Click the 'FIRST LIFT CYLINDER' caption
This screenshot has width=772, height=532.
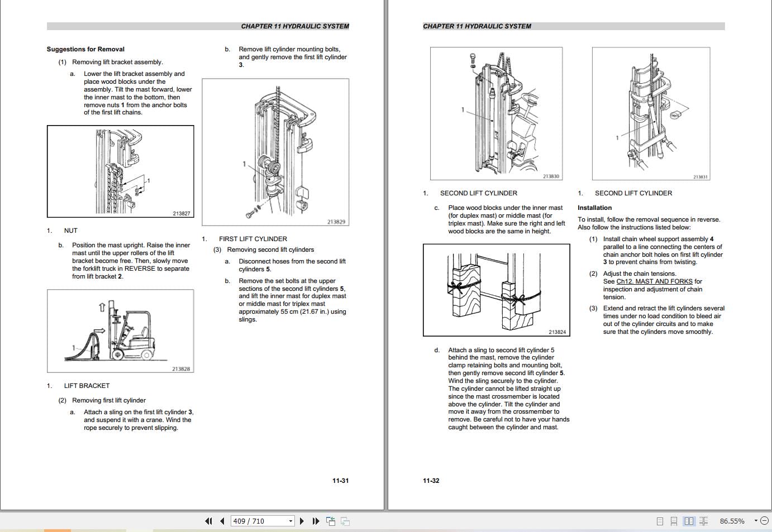point(253,239)
